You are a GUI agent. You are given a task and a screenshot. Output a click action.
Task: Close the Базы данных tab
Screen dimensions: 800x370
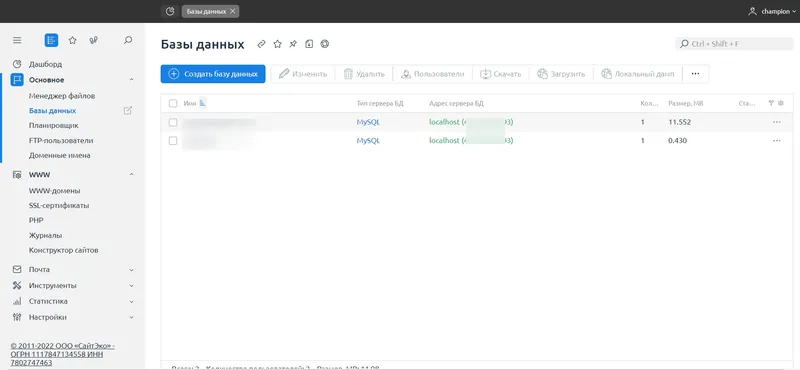pos(233,11)
